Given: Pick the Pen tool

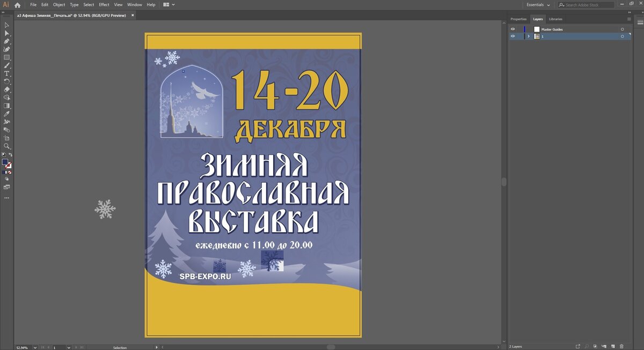Looking at the screenshot, I should [x=7, y=42].
